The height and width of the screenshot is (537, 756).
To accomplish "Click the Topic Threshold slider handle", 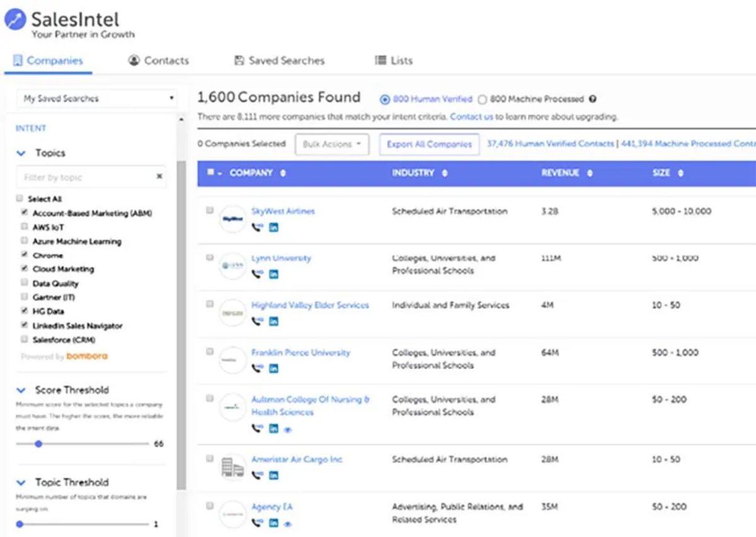I will [x=20, y=524].
